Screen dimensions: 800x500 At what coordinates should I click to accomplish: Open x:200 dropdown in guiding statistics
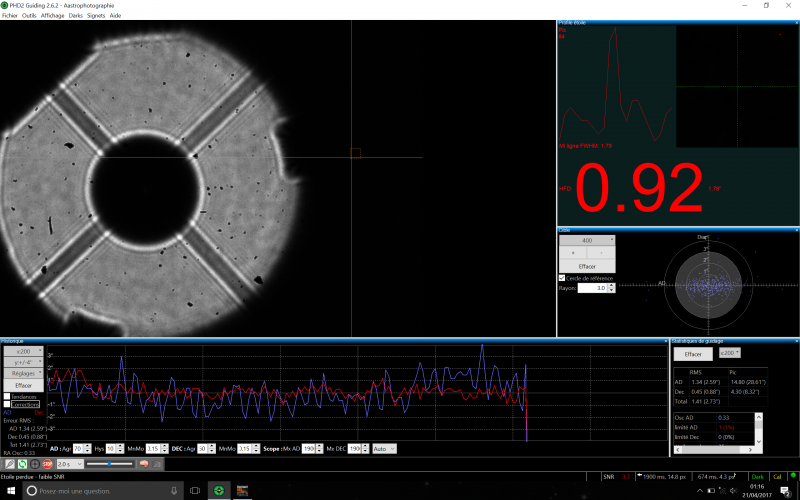(x=730, y=353)
